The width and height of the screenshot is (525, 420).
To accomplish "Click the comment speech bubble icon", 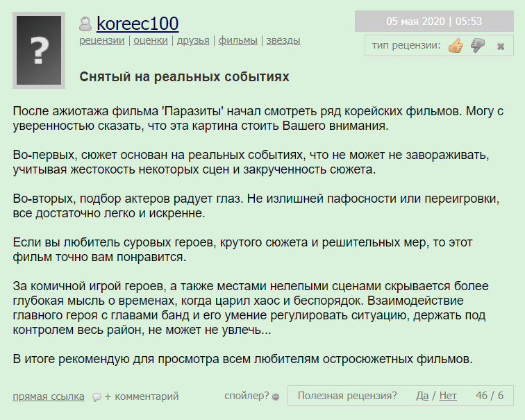I will (97, 397).
